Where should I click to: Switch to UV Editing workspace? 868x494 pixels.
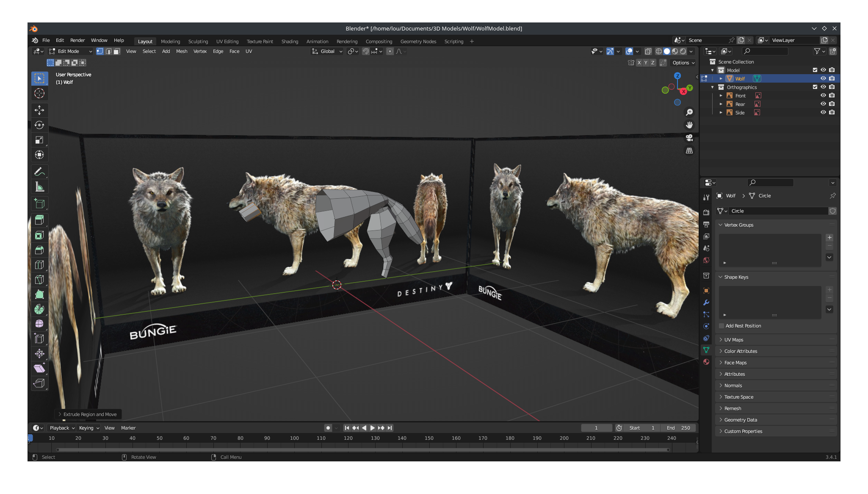[227, 42]
